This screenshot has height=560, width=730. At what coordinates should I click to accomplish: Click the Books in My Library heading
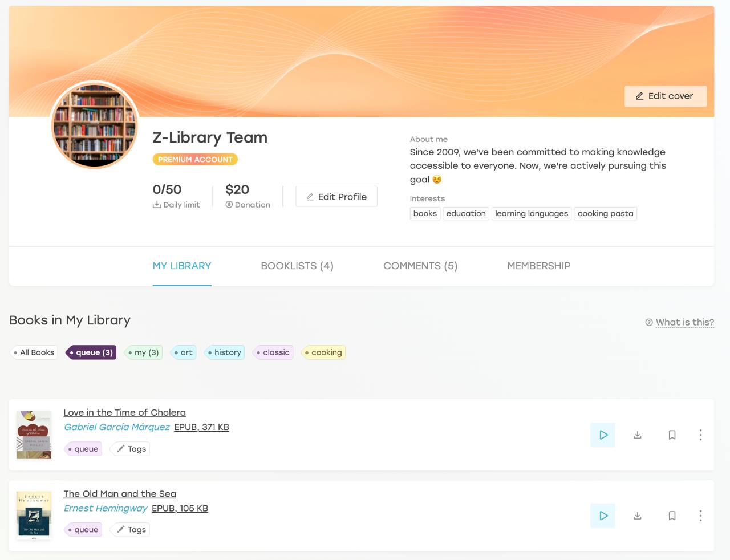click(x=70, y=320)
